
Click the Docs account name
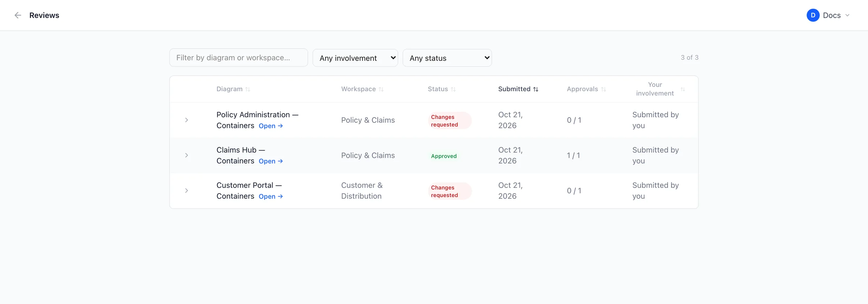832,15
